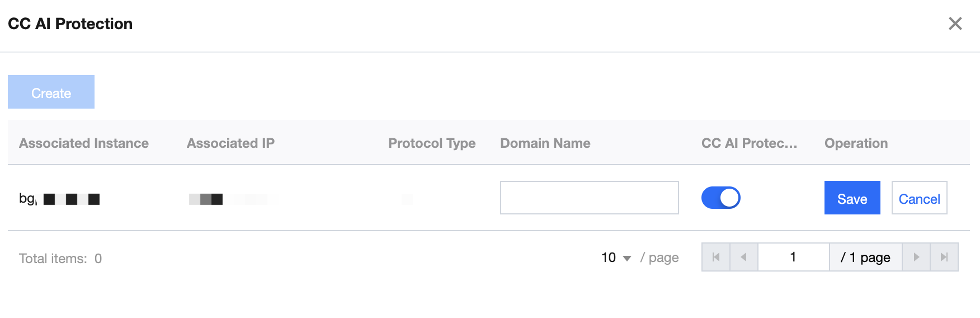Viewport: 980px width, 318px height.
Task: Select the Associated IP column header
Action: click(x=230, y=143)
